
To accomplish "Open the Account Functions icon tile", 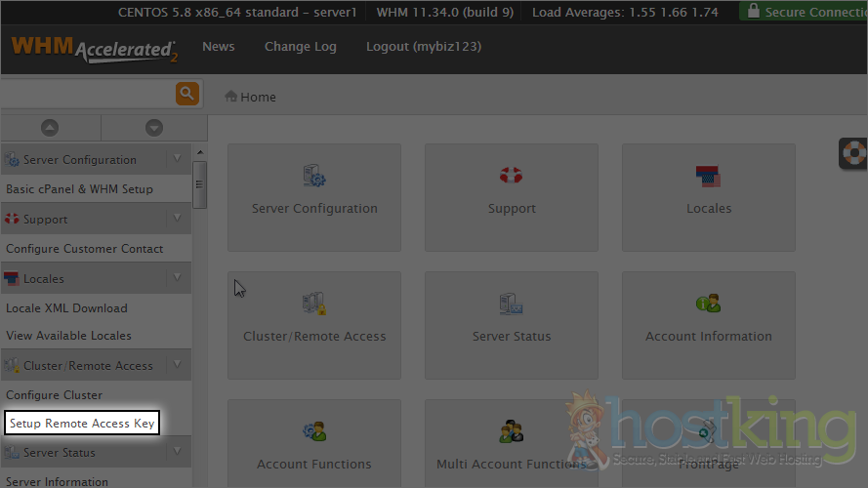I will pos(314,445).
